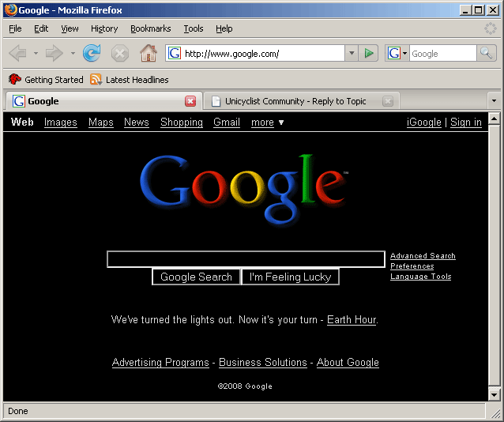This screenshot has width=504, height=422.
Task: Click the Firefox logo in title bar
Action: click(10, 10)
